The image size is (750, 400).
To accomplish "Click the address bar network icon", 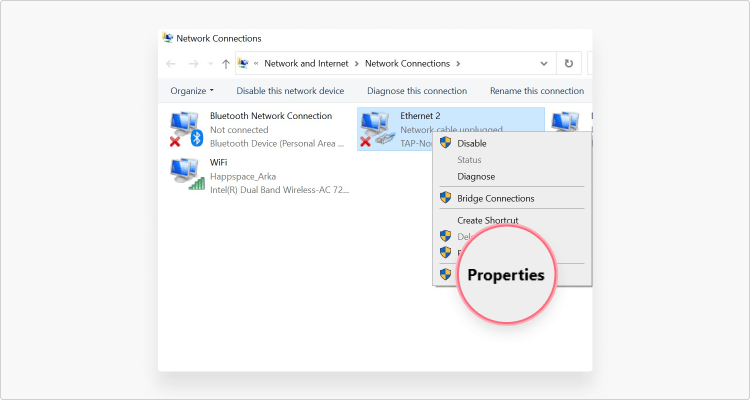I will pos(243,63).
